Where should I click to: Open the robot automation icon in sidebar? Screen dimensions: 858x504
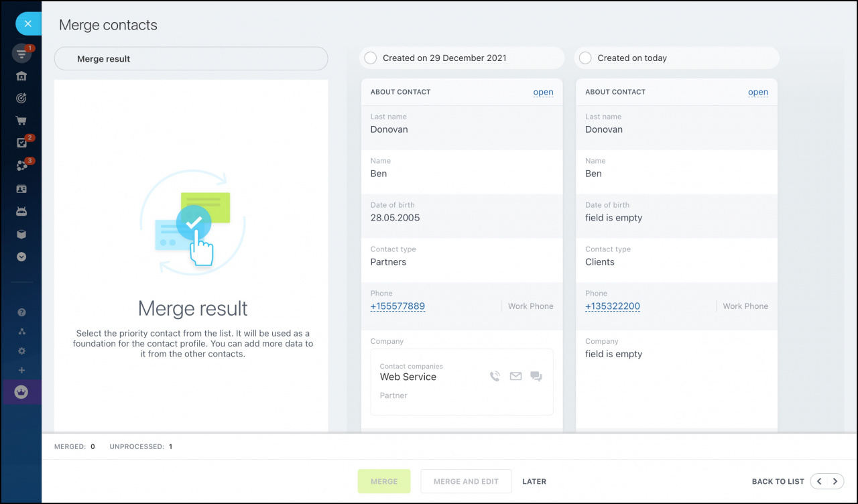click(21, 211)
